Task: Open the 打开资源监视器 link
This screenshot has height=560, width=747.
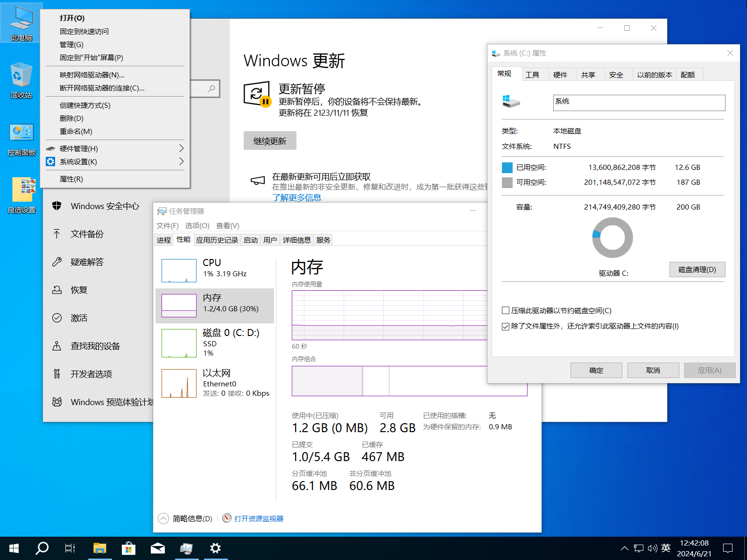Action: (x=259, y=518)
